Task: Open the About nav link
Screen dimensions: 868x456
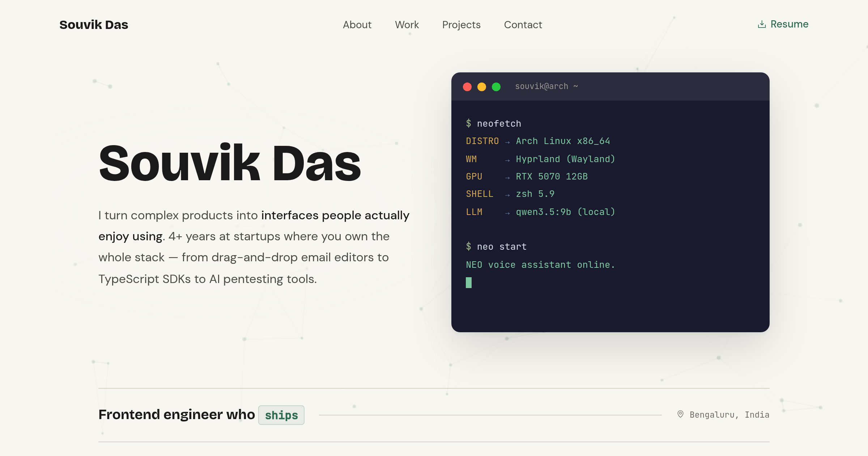Action: [x=357, y=25]
